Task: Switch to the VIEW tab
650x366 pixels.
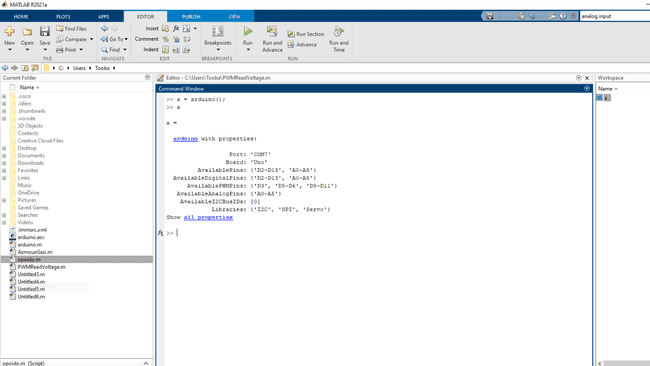Action: click(234, 17)
